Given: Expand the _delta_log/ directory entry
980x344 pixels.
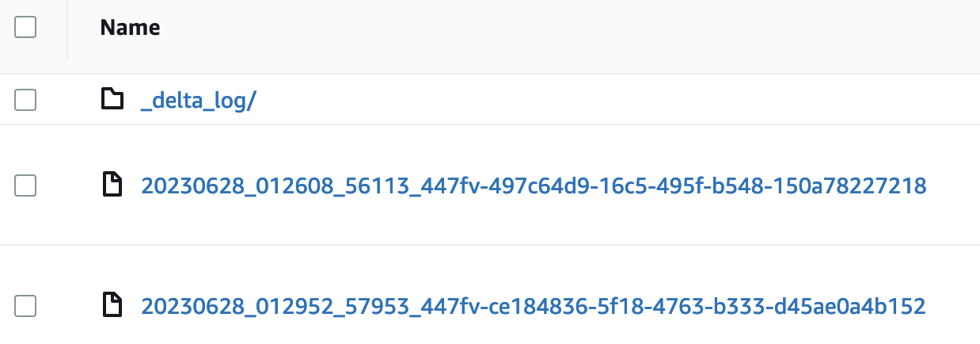Looking at the screenshot, I should click(x=197, y=101).
